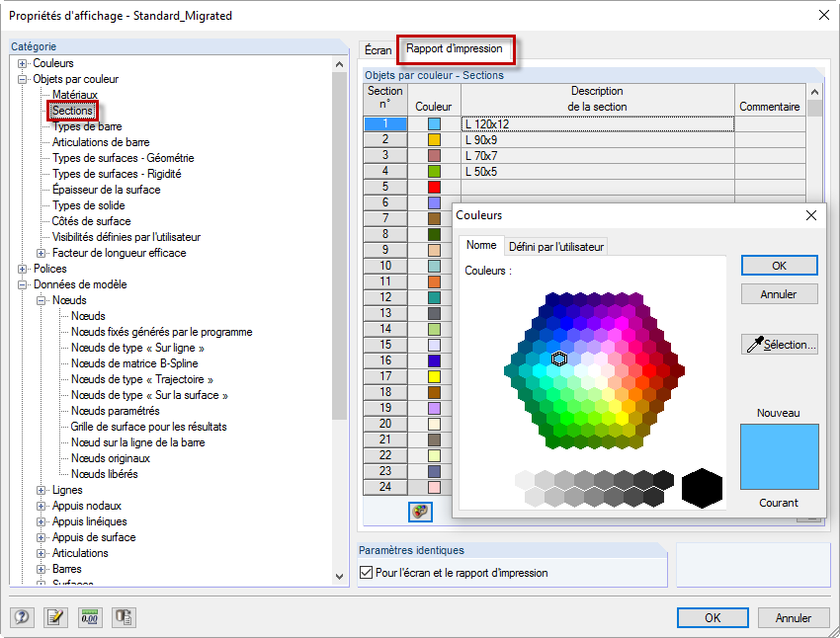Click the 'L 70x7' description cell
Screen dimensions: 840x638
click(597, 156)
